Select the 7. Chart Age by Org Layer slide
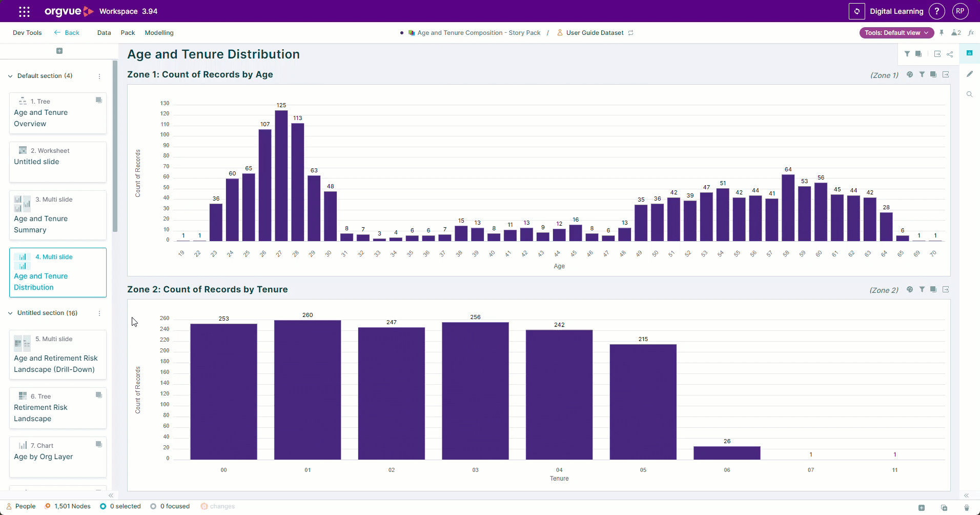This screenshot has width=980, height=515. point(58,457)
